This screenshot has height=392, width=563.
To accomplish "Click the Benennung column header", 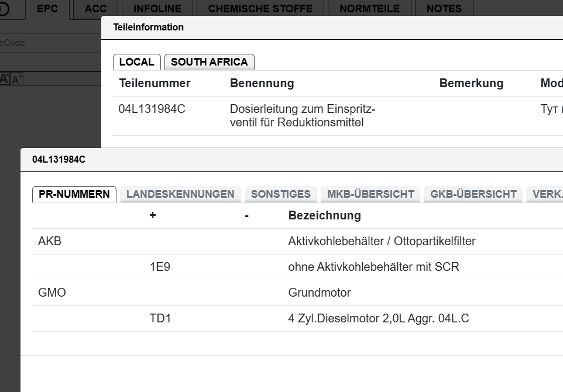I will tap(262, 83).
